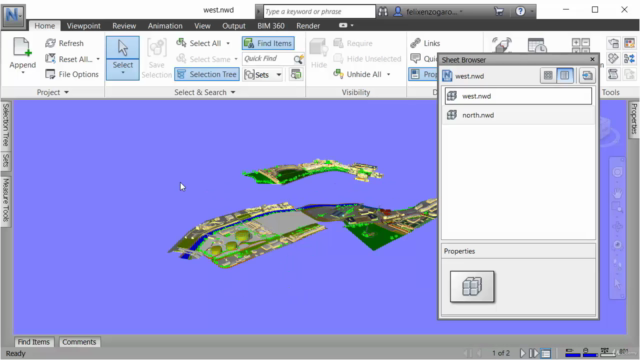Click the Refresh button in Project panel

click(x=64, y=43)
